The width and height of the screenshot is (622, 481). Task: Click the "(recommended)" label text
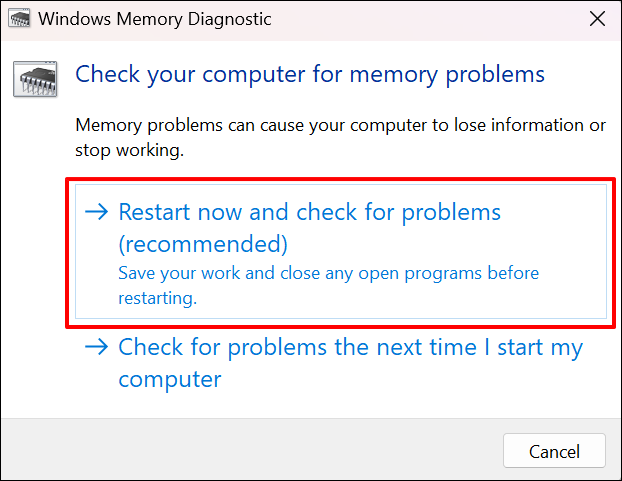pos(203,244)
